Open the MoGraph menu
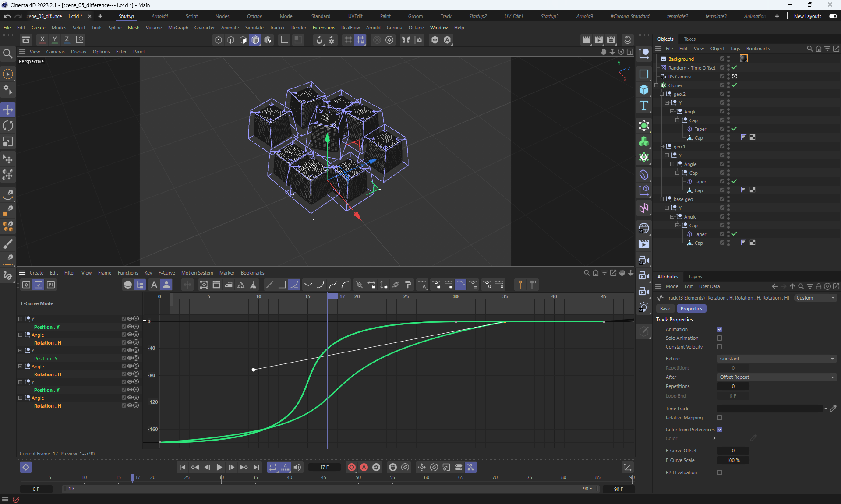The height and width of the screenshot is (504, 841). point(178,28)
